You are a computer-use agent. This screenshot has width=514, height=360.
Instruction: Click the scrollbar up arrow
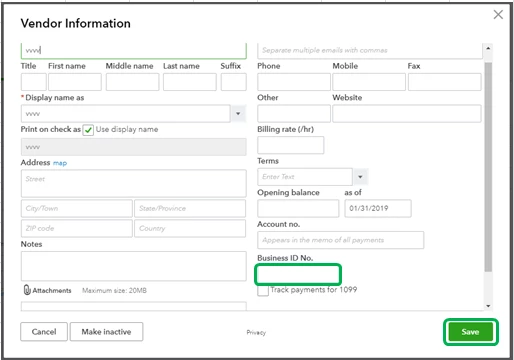[x=488, y=48]
